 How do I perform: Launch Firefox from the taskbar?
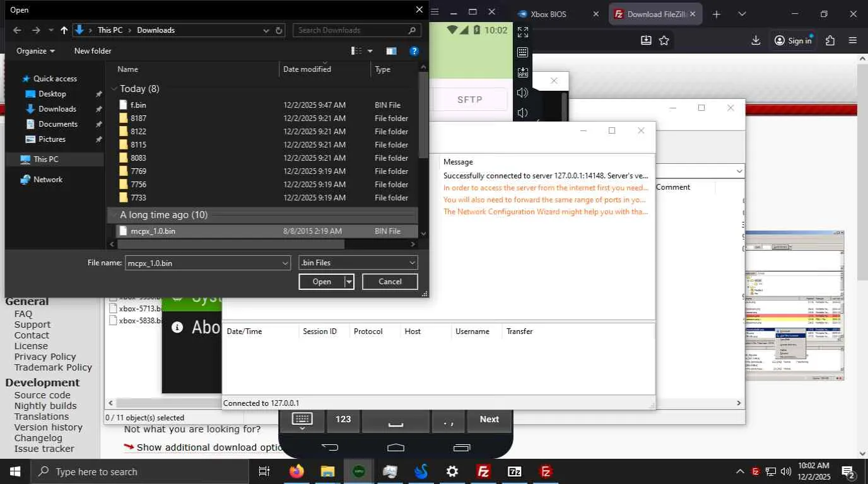(296, 471)
